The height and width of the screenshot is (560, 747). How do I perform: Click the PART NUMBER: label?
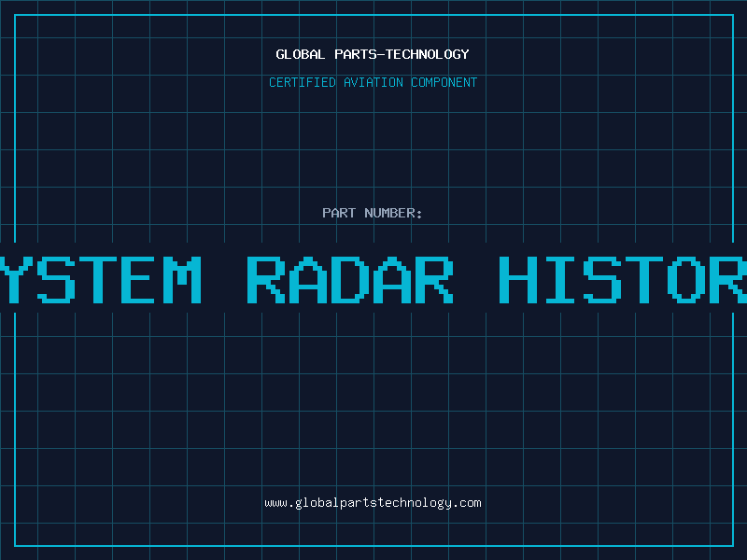[x=373, y=213]
